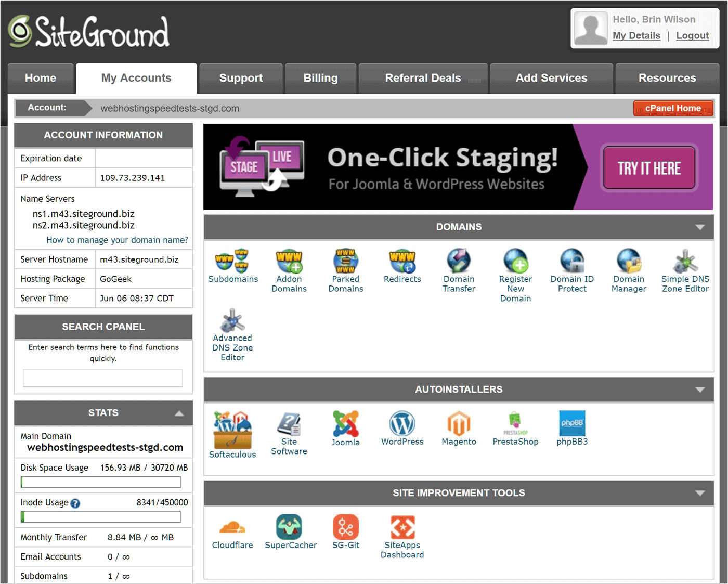Collapse the Autoinstallers section
This screenshot has width=728, height=584.
tap(700, 390)
